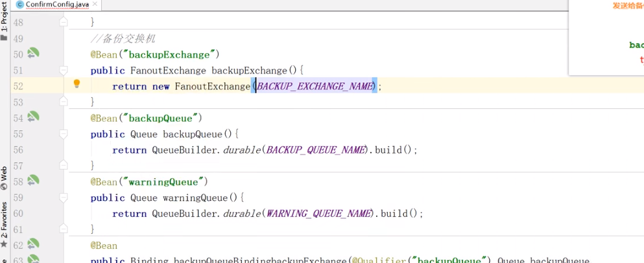Click the string "backupQueue" on line 54
This screenshot has height=263, width=644.
coord(161,119)
